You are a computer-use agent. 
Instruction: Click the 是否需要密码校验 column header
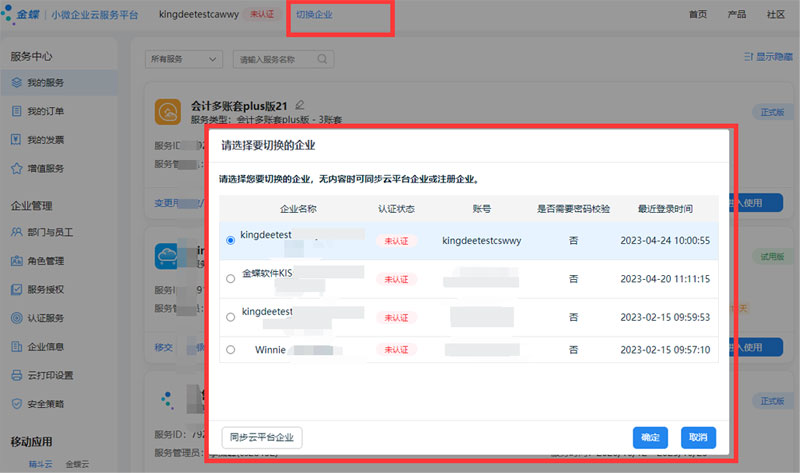point(573,208)
